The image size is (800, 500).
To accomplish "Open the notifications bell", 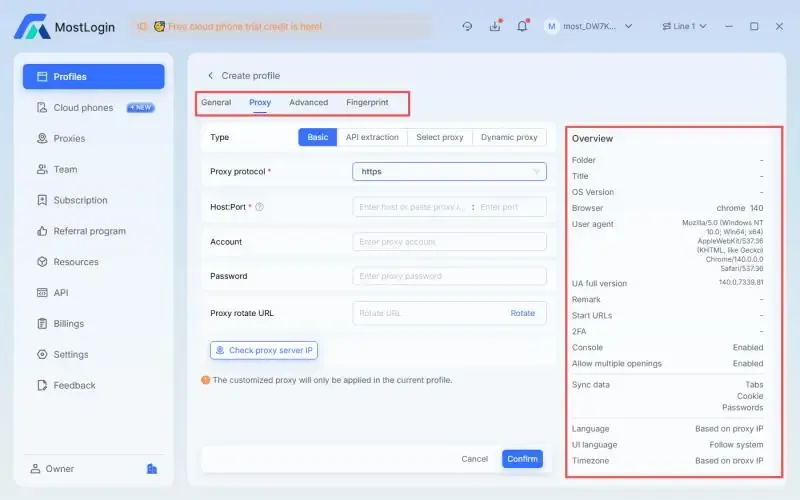I will tap(522, 26).
